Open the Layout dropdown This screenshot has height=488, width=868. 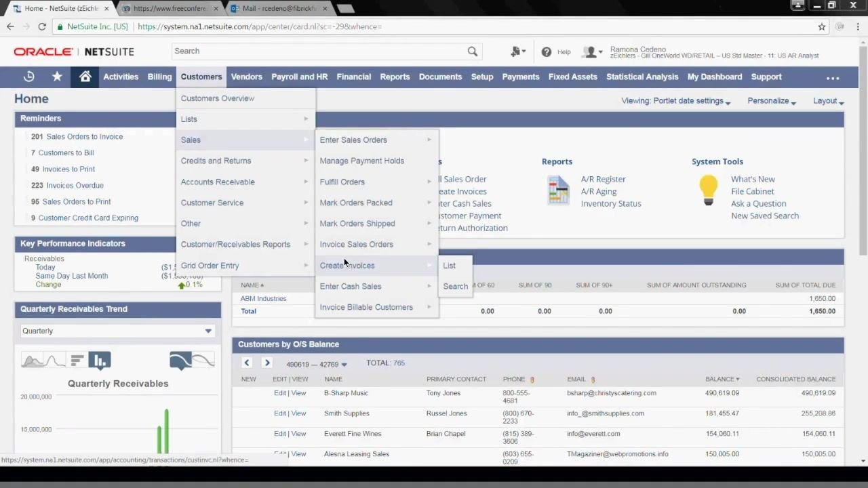point(828,101)
